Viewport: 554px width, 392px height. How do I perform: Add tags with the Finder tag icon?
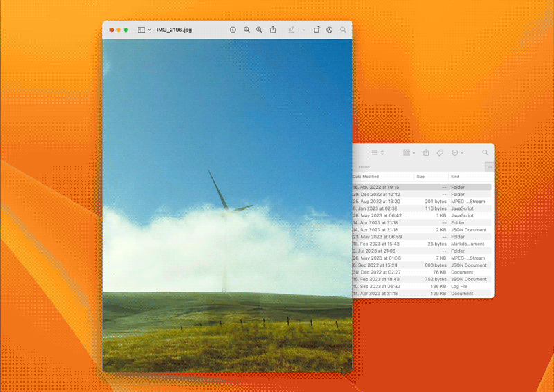pyautogui.click(x=440, y=152)
